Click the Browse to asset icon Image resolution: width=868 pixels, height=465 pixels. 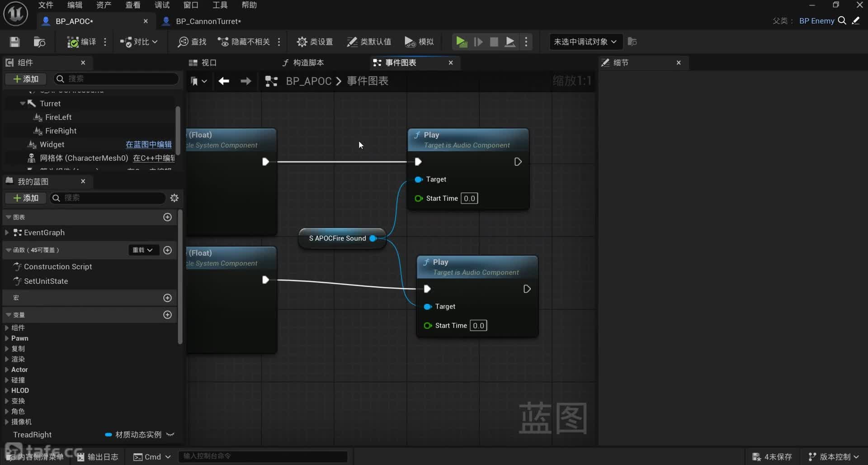tap(39, 42)
